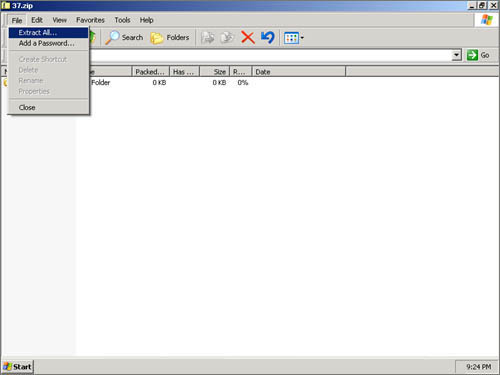Click the 0% ratio cell
The width and height of the screenshot is (500, 375).
pyautogui.click(x=243, y=83)
